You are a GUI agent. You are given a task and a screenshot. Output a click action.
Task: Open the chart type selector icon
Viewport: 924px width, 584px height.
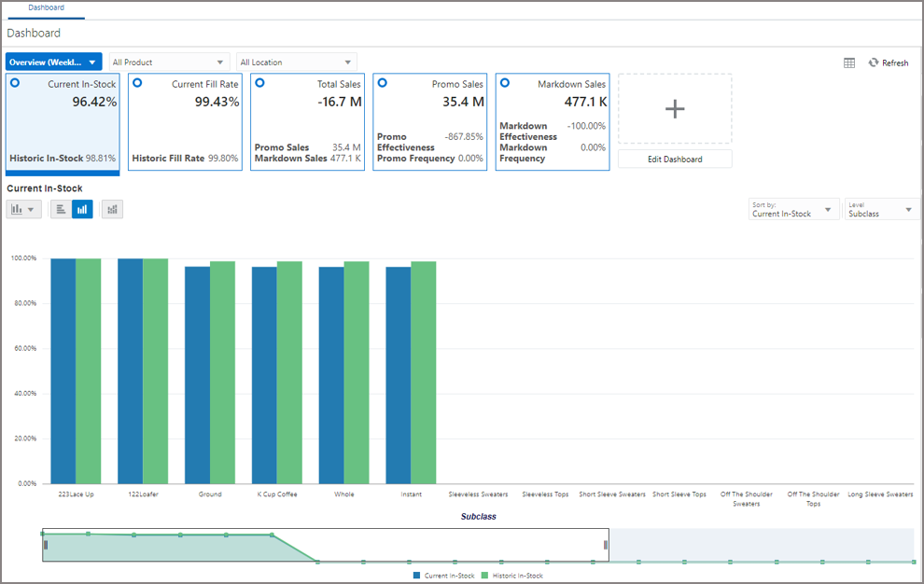click(22, 209)
